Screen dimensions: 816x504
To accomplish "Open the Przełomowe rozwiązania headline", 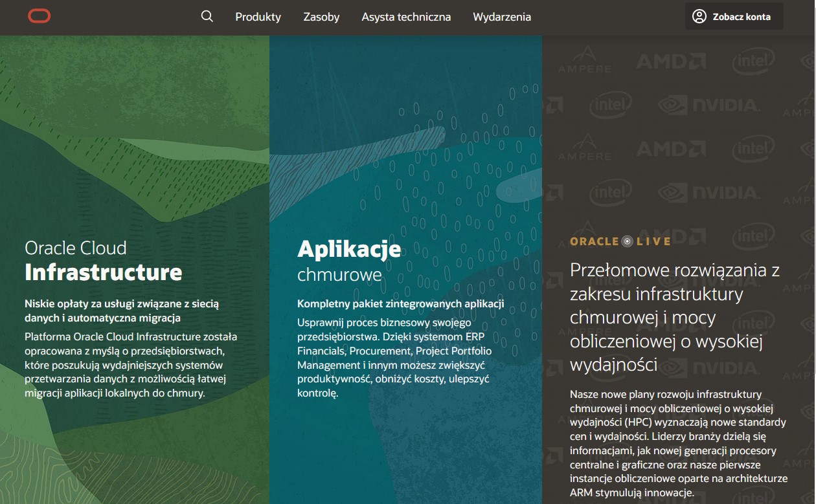I will 675,318.
